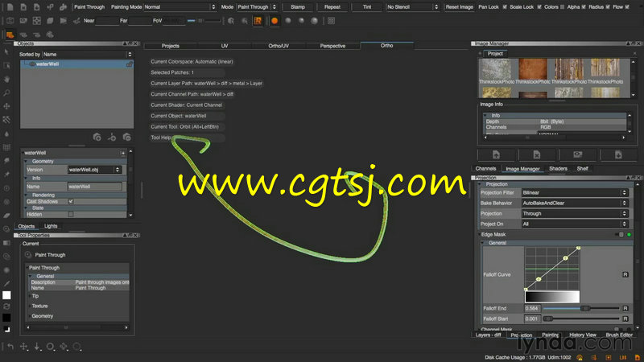The image size is (644, 362).
Task: Toggle the Alpha checkbox
Action: click(584, 7)
